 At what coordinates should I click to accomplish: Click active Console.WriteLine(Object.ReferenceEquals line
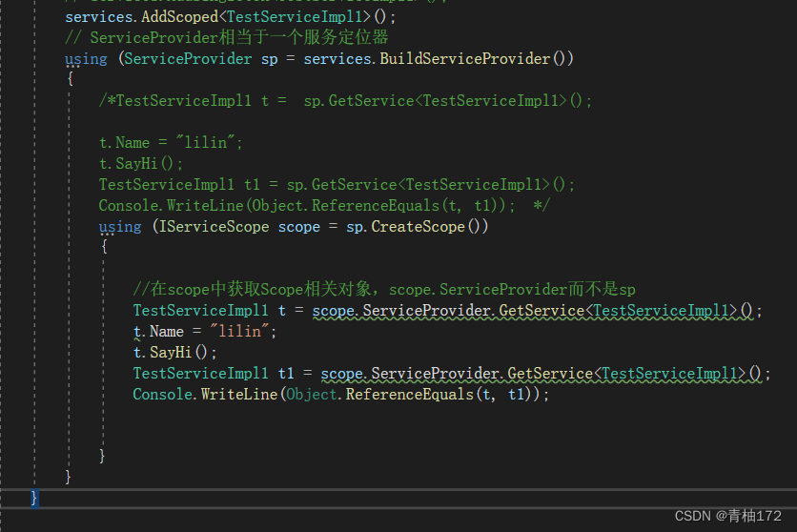pyautogui.click(x=341, y=395)
